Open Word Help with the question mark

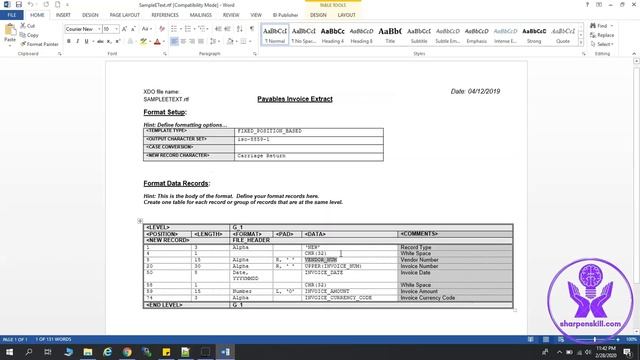click(587, 5)
